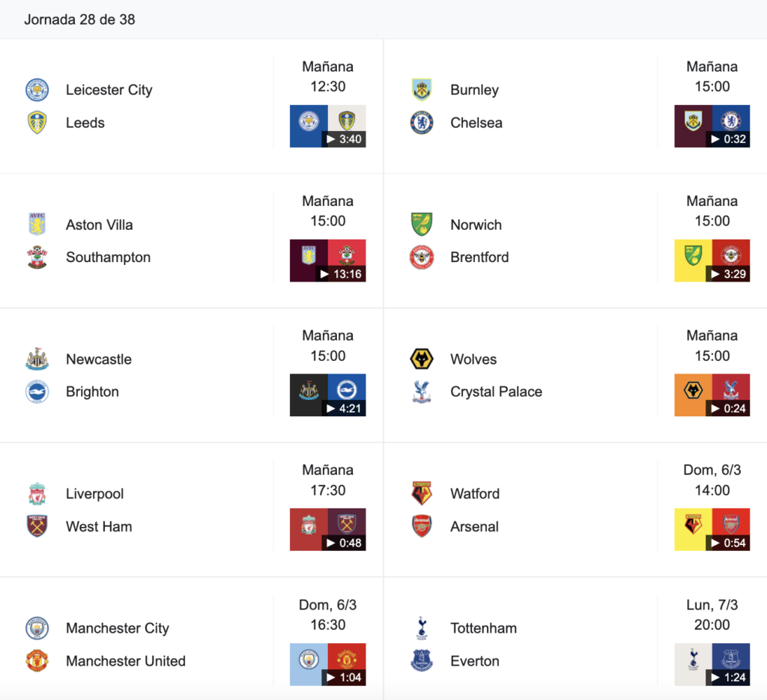The image size is (767, 700).
Task: Open the Burnley vs Chelsea 0:32 video
Action: click(x=712, y=126)
